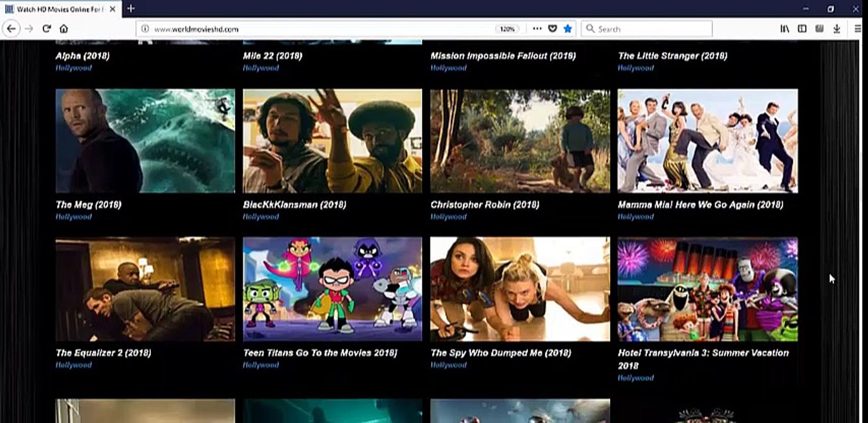The height and width of the screenshot is (423, 868).
Task: Select Hollywood category under Alpha
Action: [x=73, y=68]
